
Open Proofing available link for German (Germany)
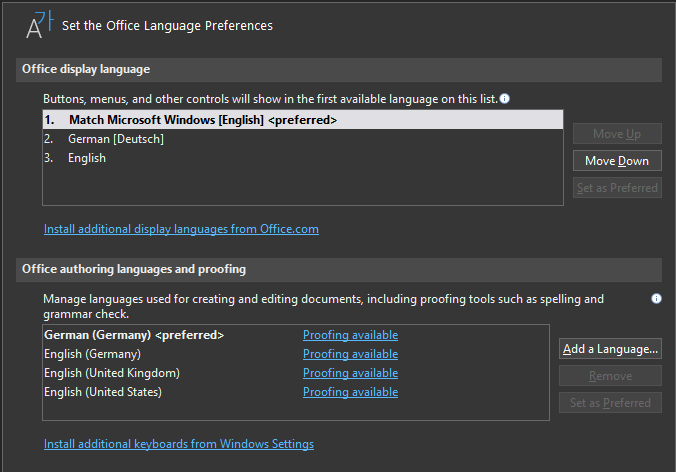[x=350, y=335]
